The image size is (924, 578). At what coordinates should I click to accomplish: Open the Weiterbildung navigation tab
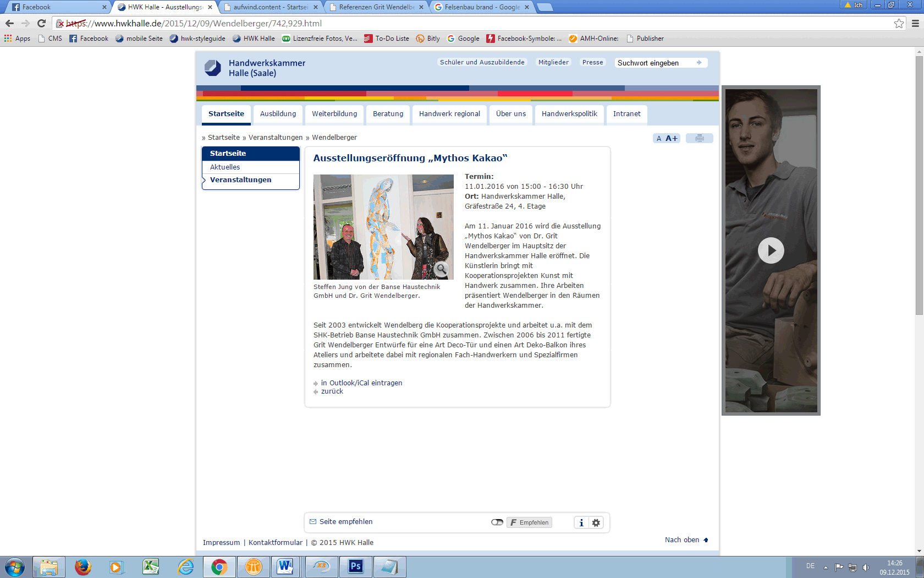tap(334, 114)
